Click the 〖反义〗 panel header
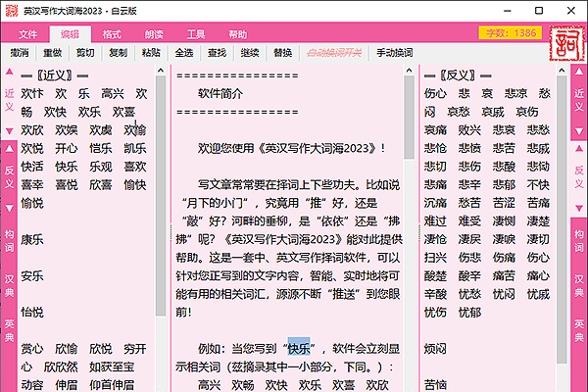 (458, 75)
